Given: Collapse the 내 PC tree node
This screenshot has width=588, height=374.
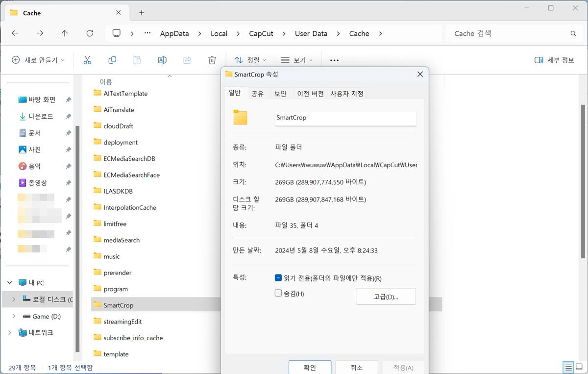Looking at the screenshot, I should click(10, 283).
